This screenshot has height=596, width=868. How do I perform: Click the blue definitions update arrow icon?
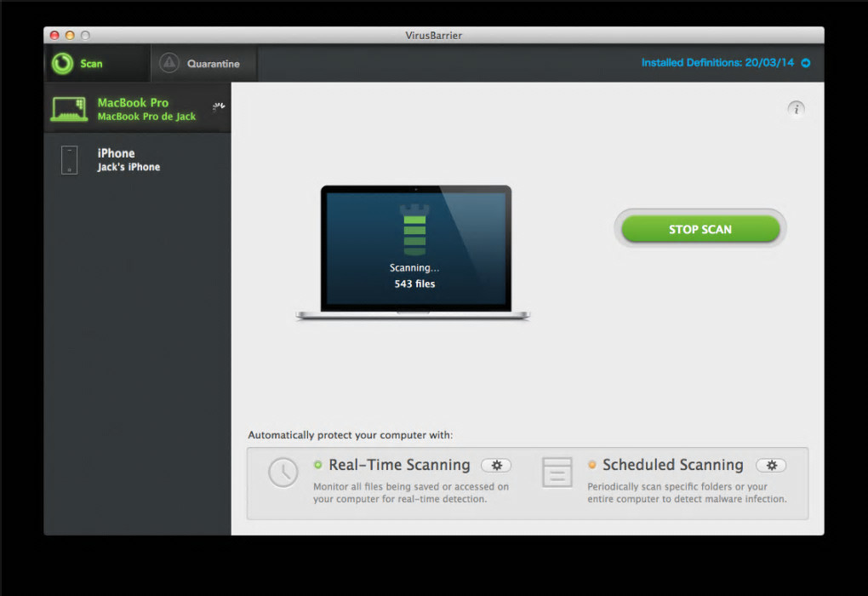point(806,63)
